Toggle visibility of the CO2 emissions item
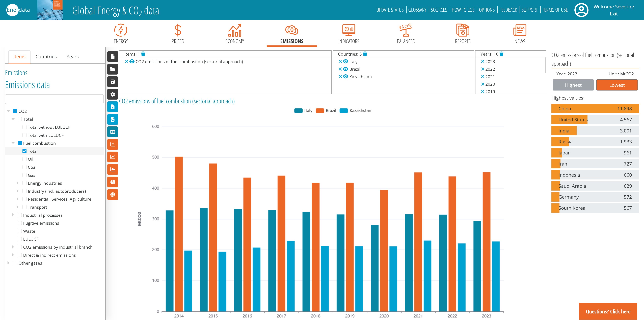 [132, 62]
